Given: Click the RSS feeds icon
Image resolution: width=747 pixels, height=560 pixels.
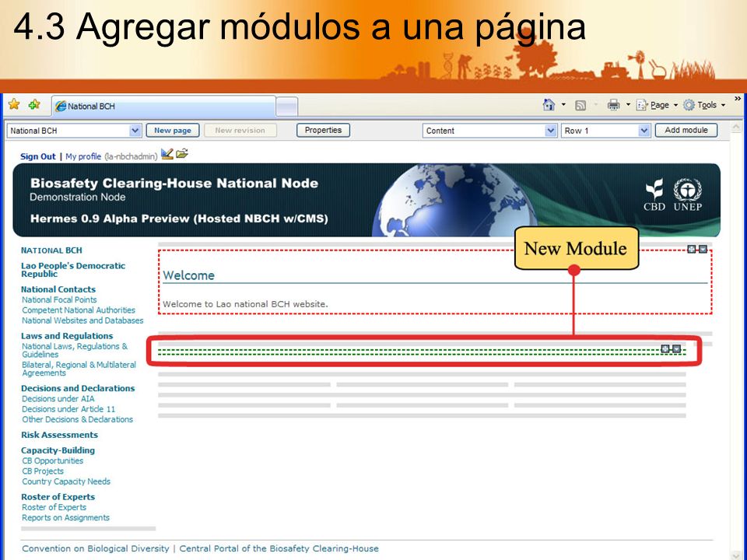Looking at the screenshot, I should [580, 105].
